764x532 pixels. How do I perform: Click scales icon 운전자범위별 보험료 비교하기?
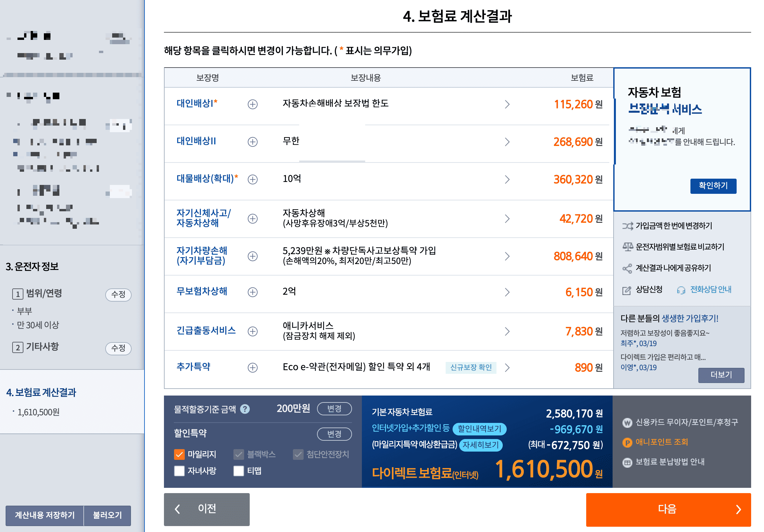tap(627, 247)
